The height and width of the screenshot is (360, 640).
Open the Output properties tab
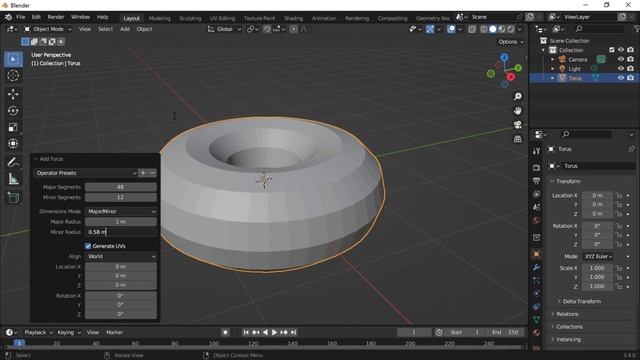536,181
